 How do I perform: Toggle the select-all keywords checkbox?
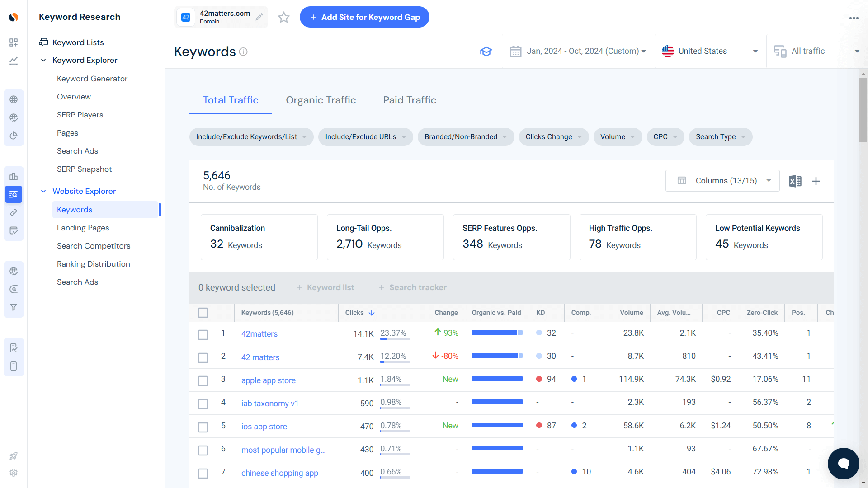(203, 313)
